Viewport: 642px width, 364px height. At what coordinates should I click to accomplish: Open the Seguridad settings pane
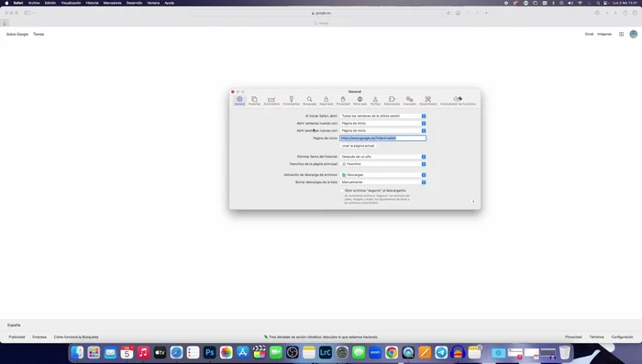pos(326,101)
